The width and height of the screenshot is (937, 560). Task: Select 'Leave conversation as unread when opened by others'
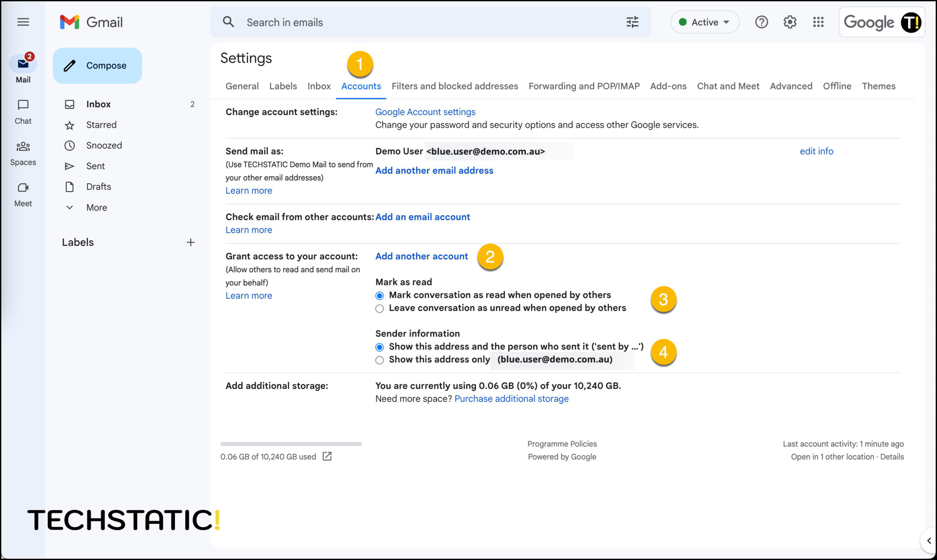click(x=379, y=308)
